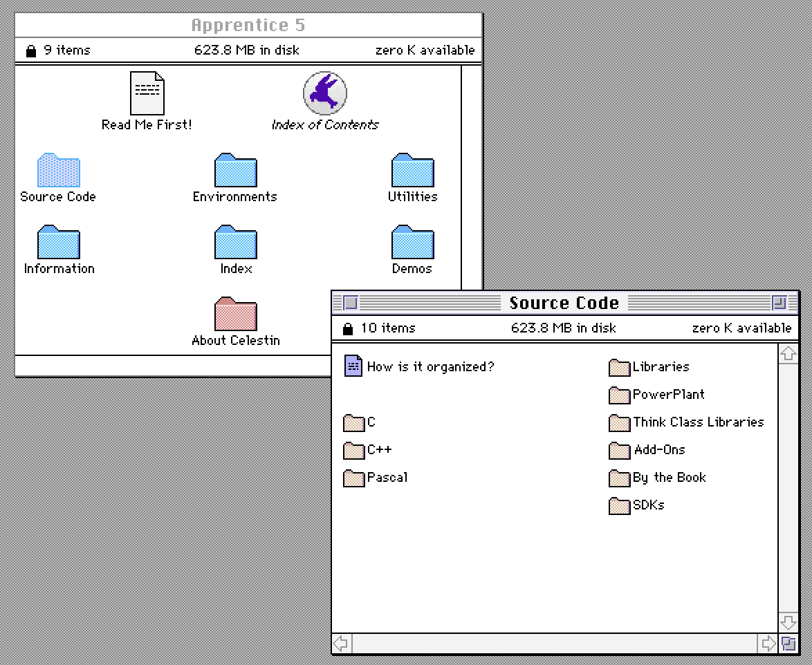
Task: Select the Information folder icon
Action: pos(59,242)
